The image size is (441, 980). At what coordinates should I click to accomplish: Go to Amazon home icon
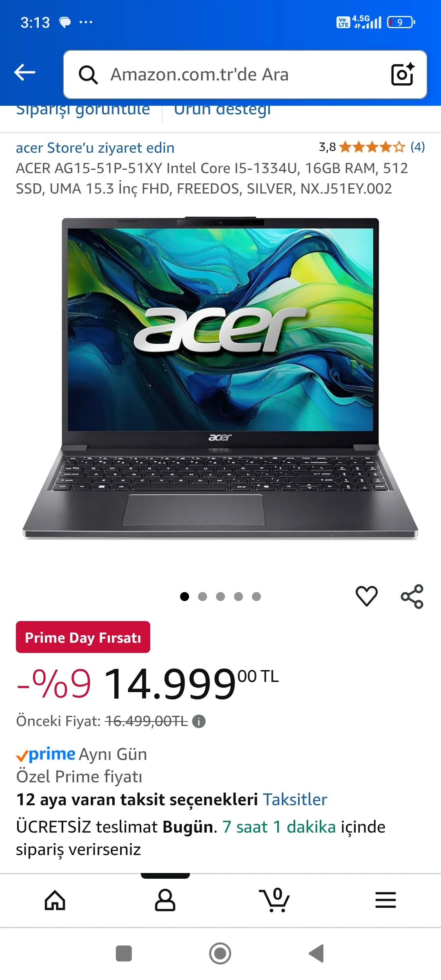coord(55,900)
